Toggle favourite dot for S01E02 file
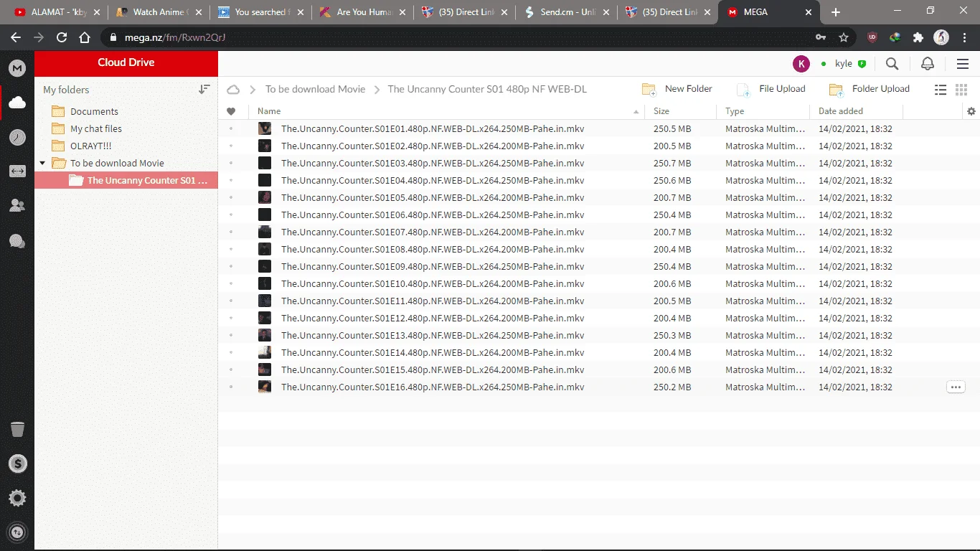The height and width of the screenshot is (551, 980). pyautogui.click(x=231, y=146)
